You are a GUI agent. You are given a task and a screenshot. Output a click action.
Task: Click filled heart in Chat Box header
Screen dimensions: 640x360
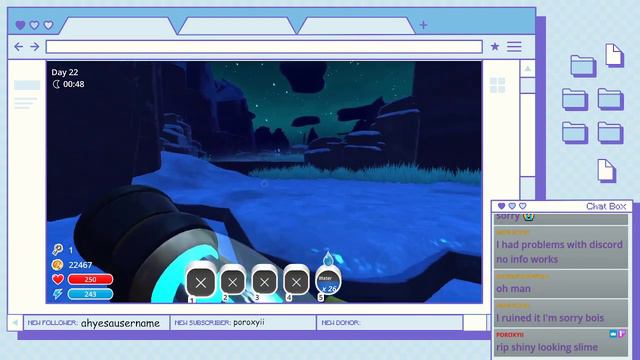click(502, 206)
